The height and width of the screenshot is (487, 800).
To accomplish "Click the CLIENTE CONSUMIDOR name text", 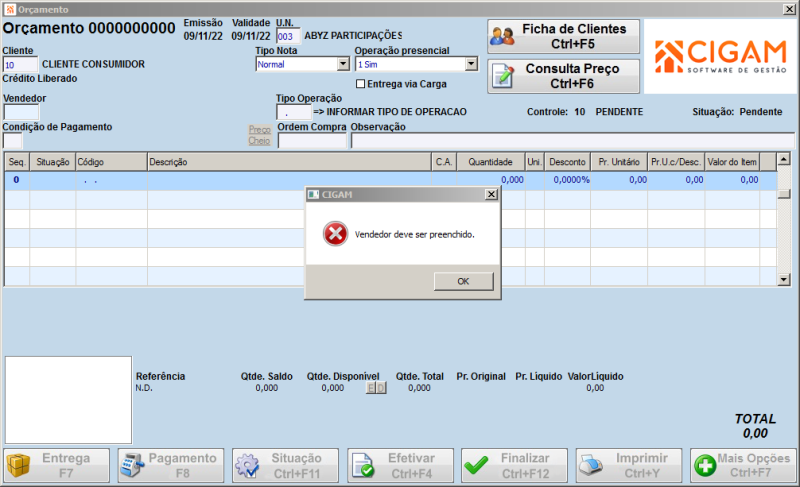I will point(93,64).
